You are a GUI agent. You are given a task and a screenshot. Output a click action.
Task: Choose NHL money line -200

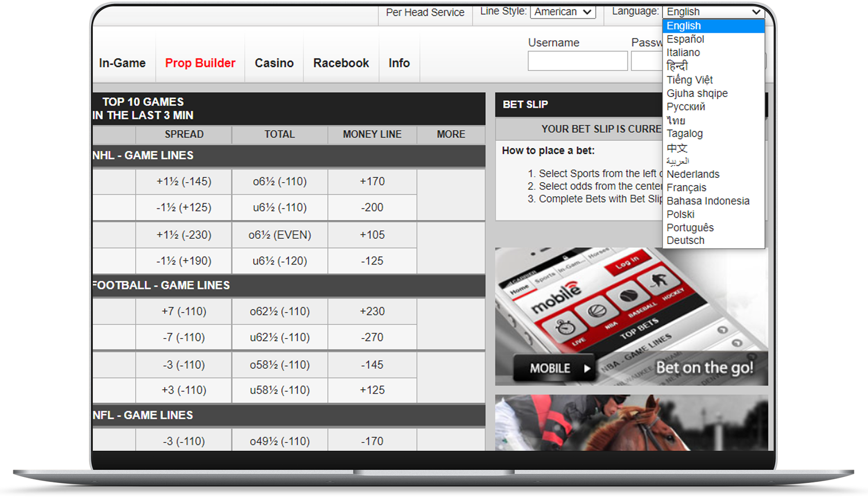click(x=372, y=208)
